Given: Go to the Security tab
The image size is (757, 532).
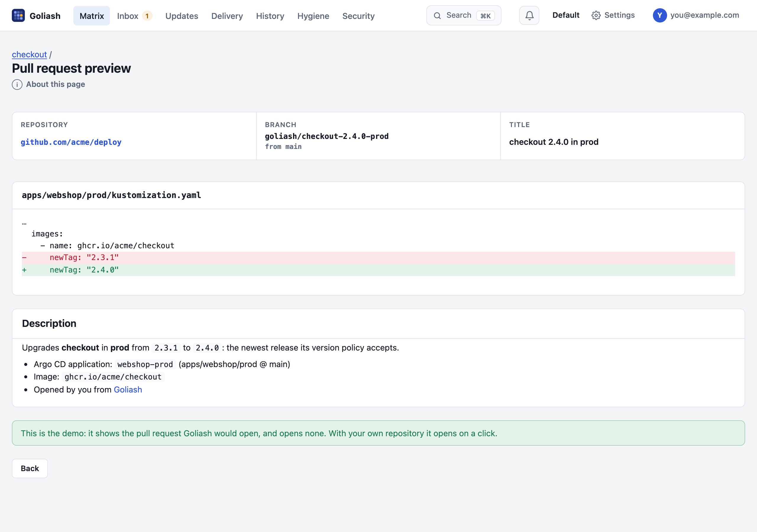Looking at the screenshot, I should [x=358, y=16].
